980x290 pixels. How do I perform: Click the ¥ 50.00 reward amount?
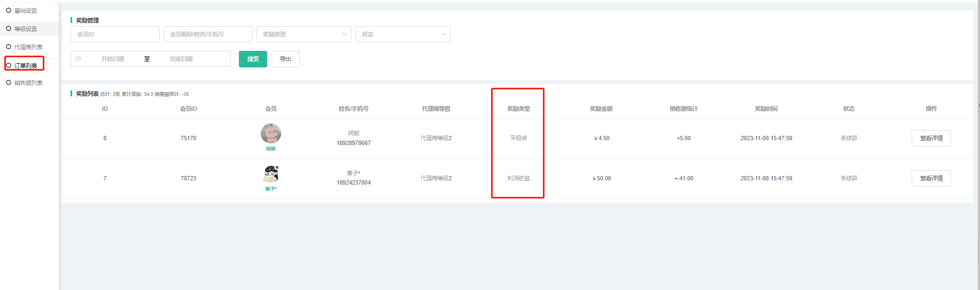[602, 178]
